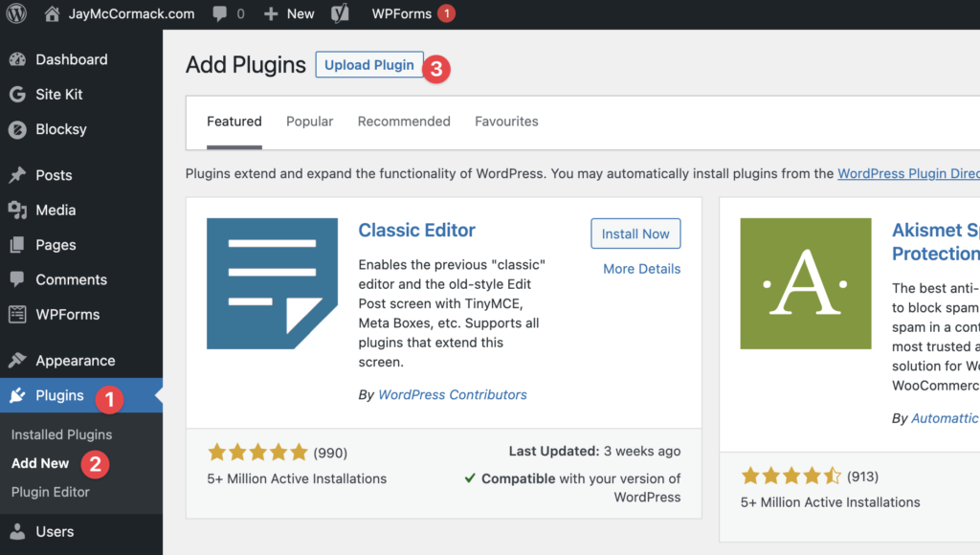Click the WPForms sidebar form icon
This screenshot has height=555, width=980.
[17, 315]
